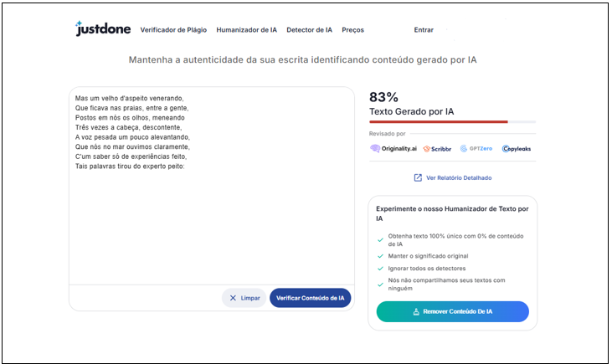Screen dimensions: 612x364
Task: Open the Detector de IA page
Action: tap(309, 30)
